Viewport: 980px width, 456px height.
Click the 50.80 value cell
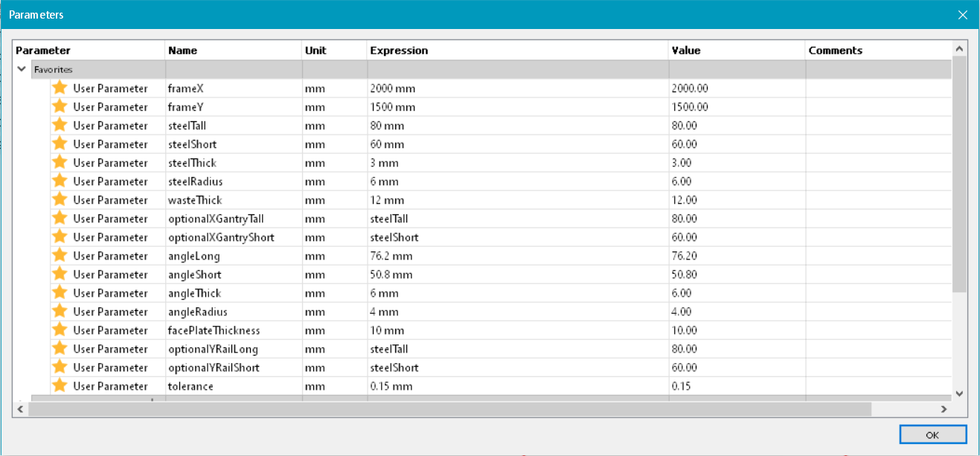(737, 274)
